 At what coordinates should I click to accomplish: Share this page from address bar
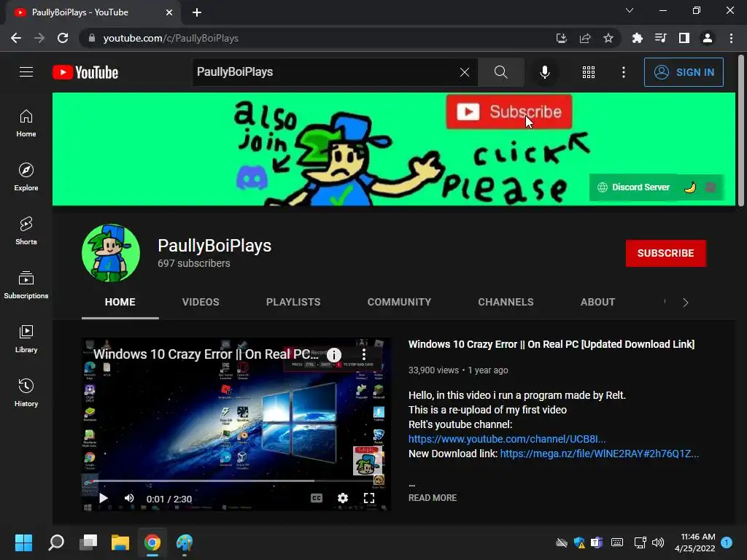(x=584, y=38)
